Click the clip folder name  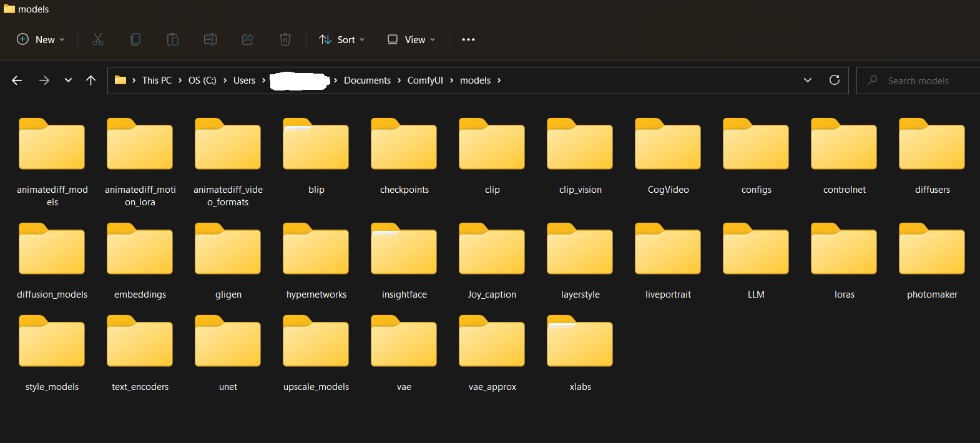492,190
